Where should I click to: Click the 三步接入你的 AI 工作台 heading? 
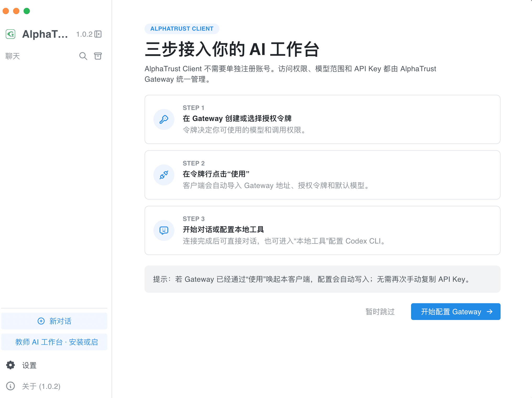click(232, 49)
